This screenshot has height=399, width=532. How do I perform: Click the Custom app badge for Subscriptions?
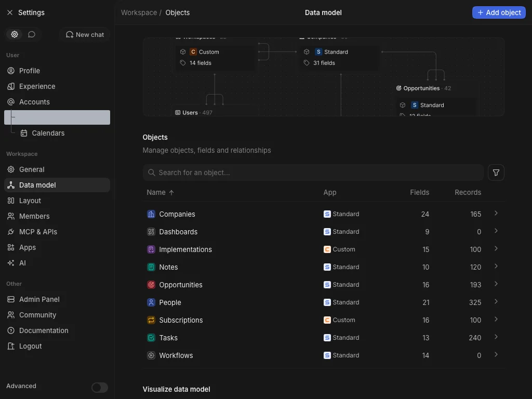pos(339,320)
